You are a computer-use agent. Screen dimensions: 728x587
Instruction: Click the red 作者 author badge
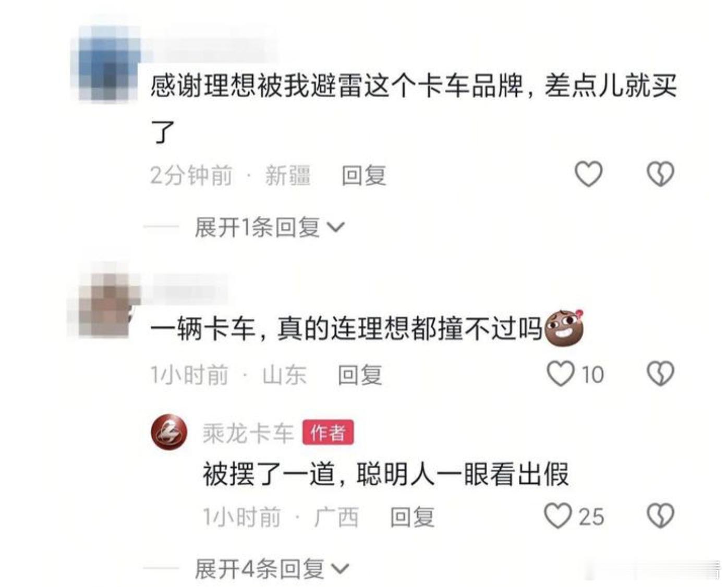click(328, 433)
